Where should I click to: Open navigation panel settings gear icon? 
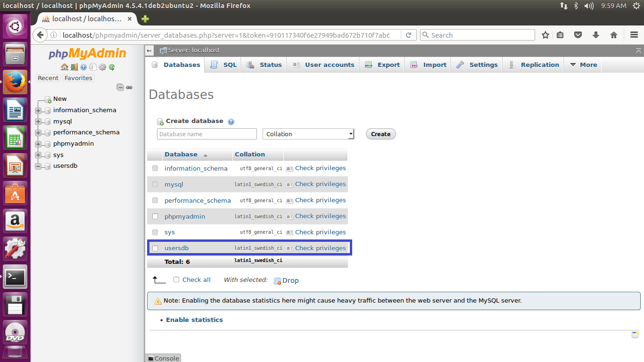(102, 67)
